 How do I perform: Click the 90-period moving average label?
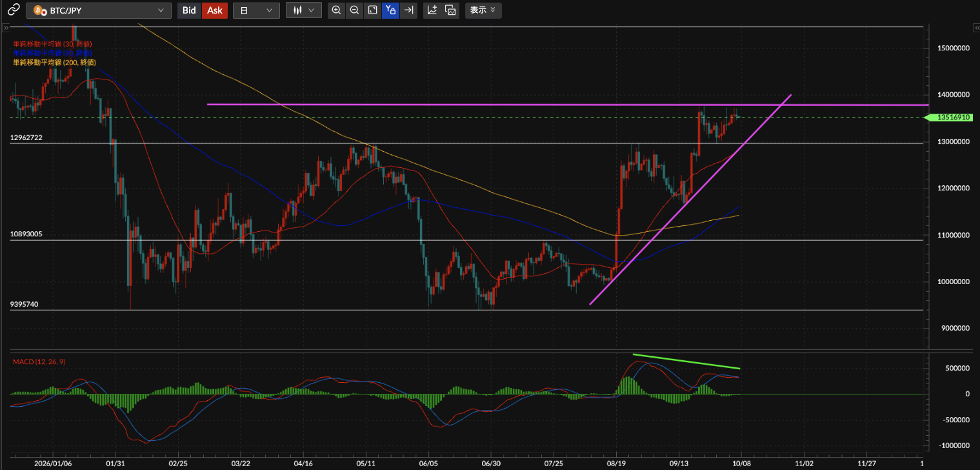point(52,52)
